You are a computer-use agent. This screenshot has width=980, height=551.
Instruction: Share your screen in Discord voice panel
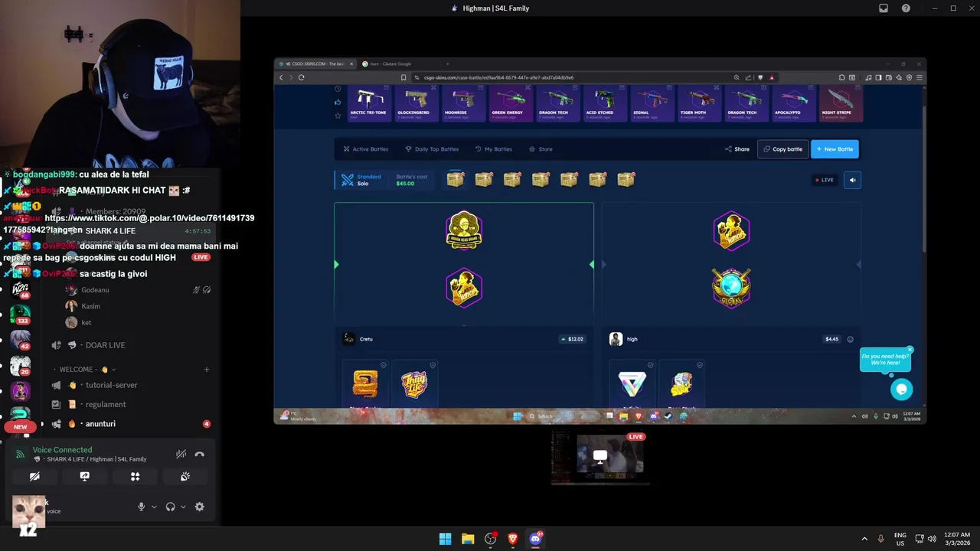click(85, 476)
